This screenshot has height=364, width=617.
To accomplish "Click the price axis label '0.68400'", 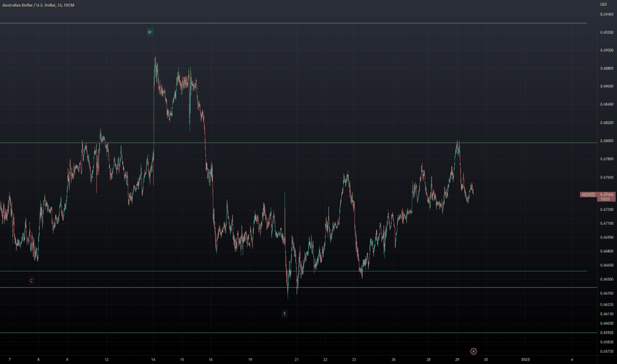I will (606, 105).
